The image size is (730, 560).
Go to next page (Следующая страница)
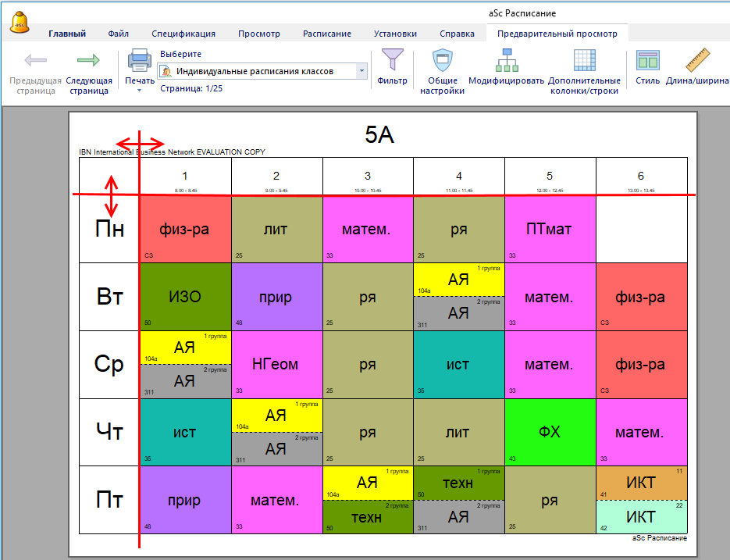(89, 61)
